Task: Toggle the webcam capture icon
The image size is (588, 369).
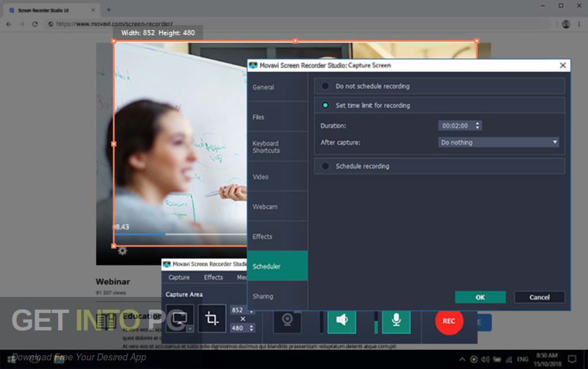Action: [287, 321]
